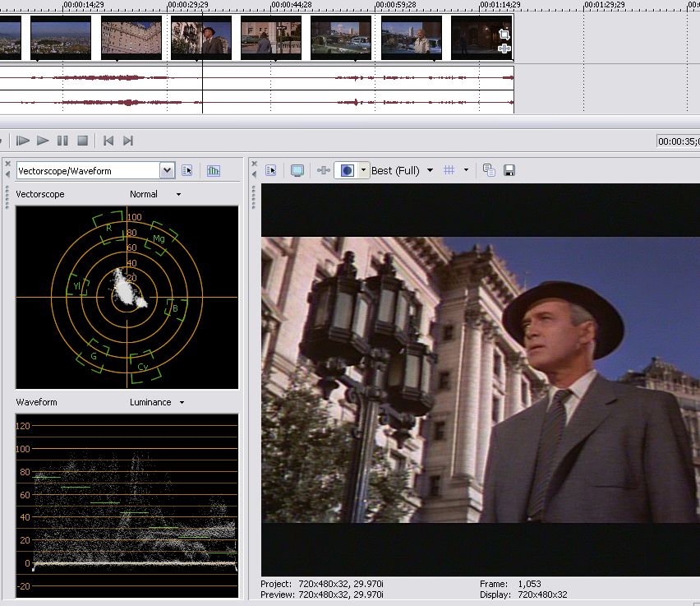
Task: Click the 'Vectorscope' label
Action: [x=40, y=194]
